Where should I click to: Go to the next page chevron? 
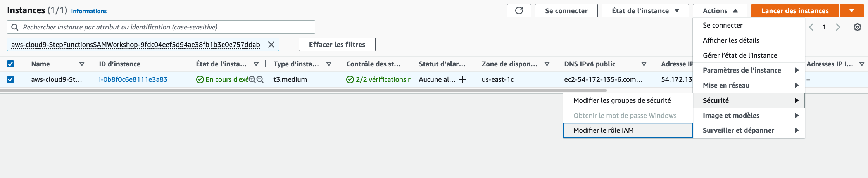point(838,27)
